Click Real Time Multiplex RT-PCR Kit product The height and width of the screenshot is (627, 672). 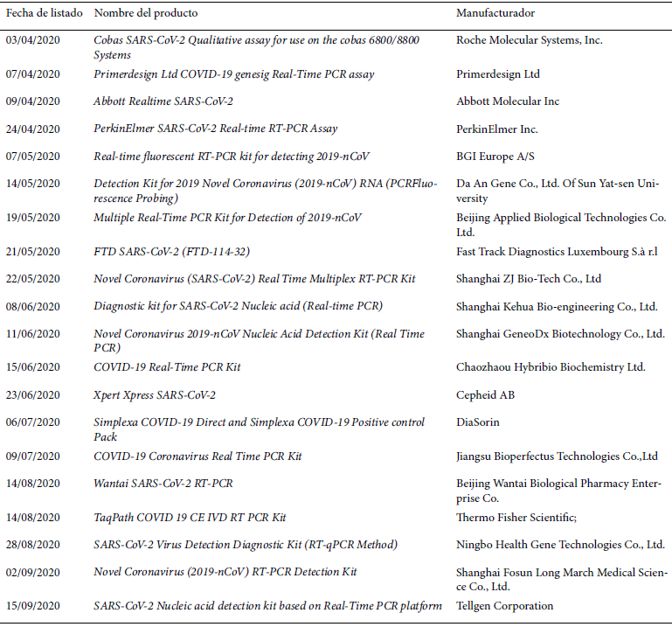click(x=254, y=279)
